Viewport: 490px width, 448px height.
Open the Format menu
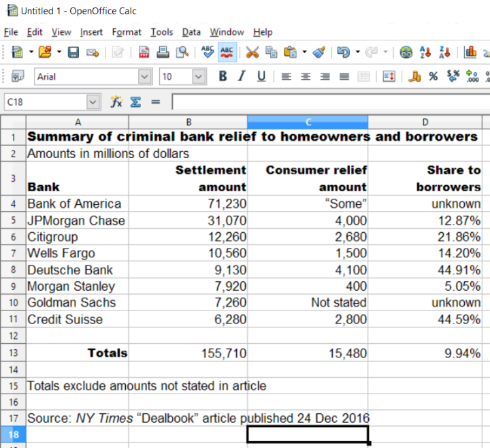click(x=127, y=32)
